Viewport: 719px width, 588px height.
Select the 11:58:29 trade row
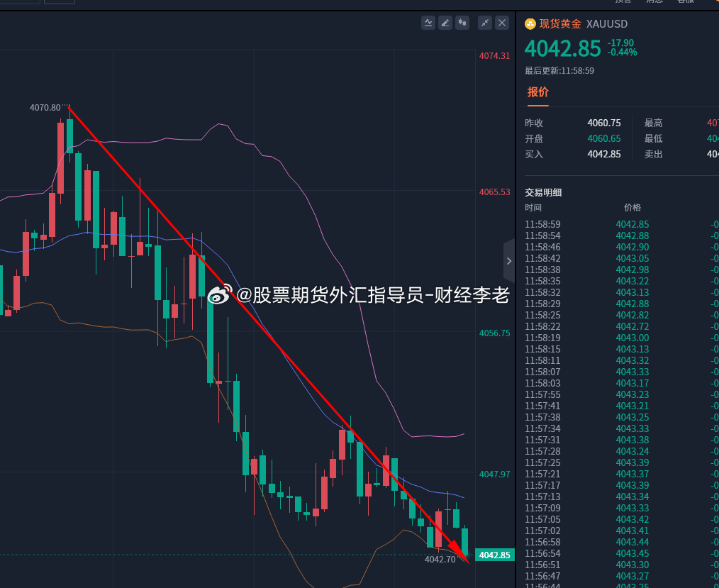[622, 304]
